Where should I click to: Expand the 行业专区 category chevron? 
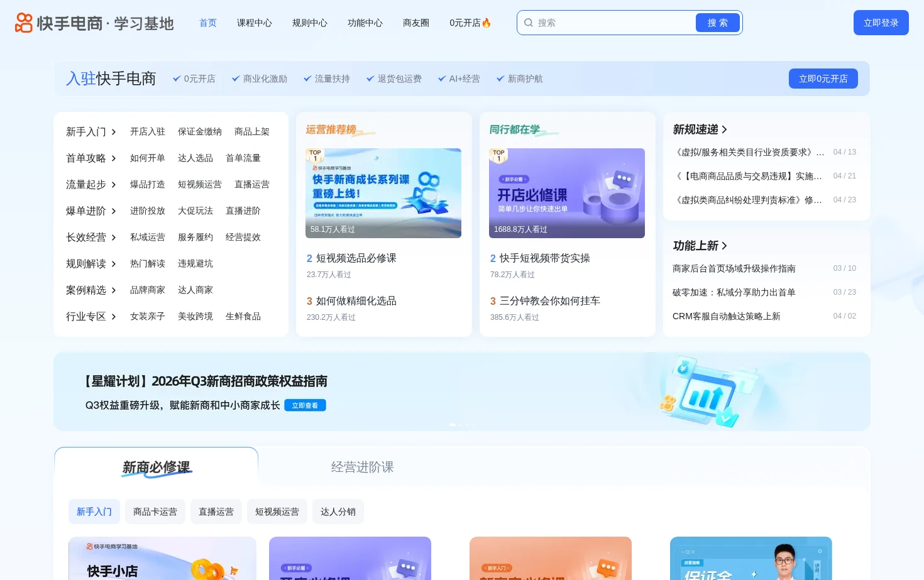[114, 317]
